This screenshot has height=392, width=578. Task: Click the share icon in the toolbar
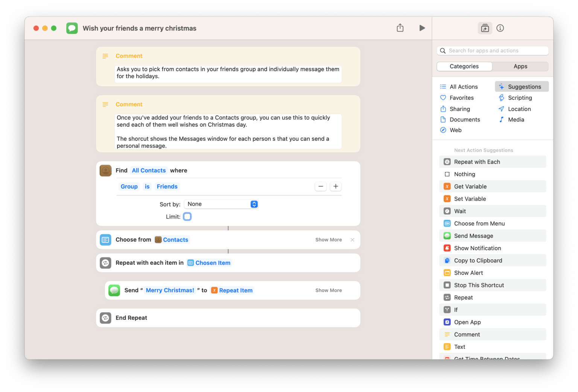[400, 28]
